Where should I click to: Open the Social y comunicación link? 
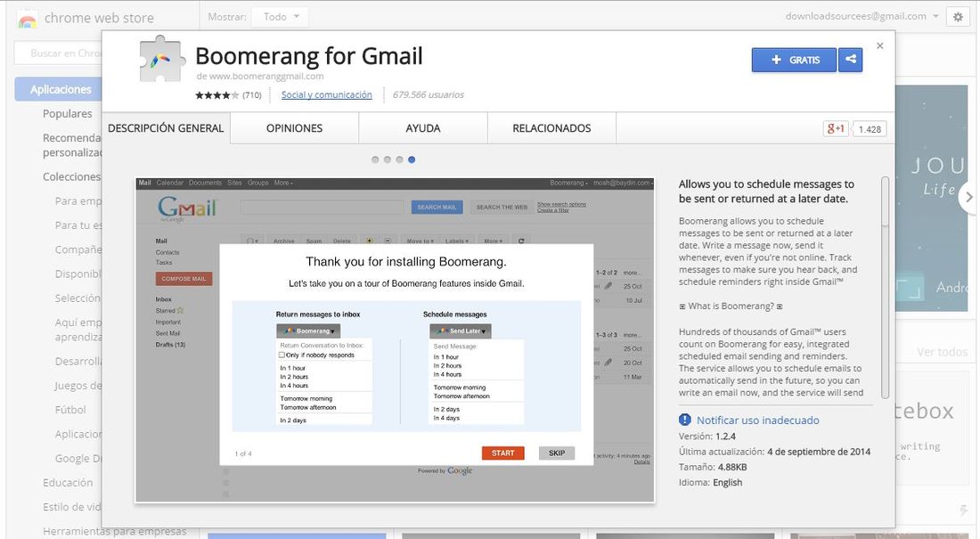(326, 95)
